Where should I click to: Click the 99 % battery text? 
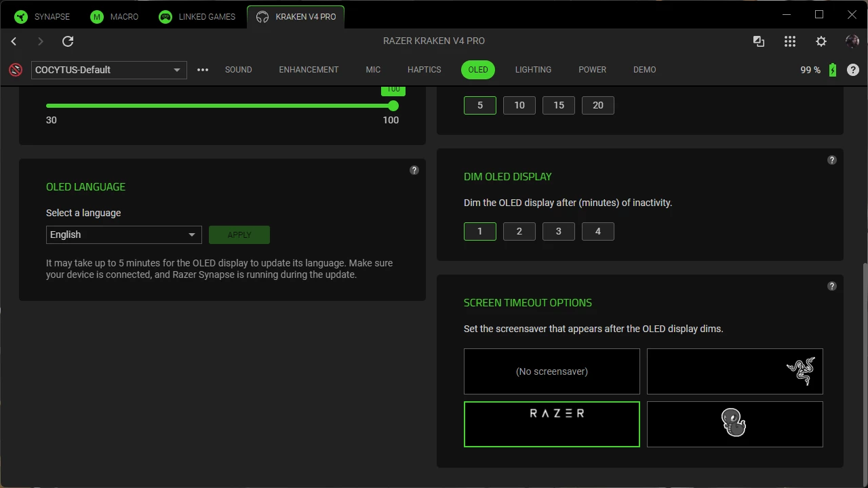click(810, 70)
